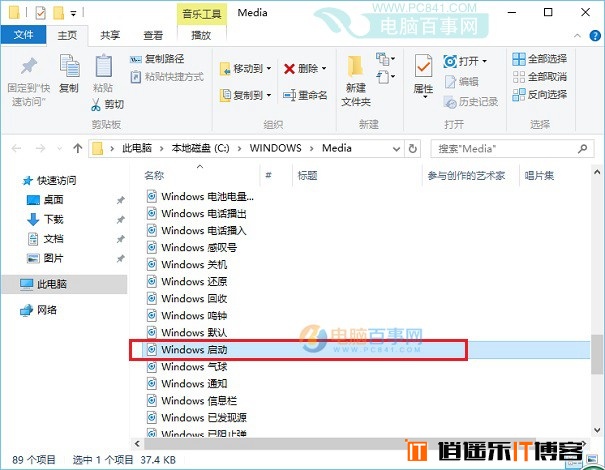Switch to Share (共享) tab
Viewport: 605px width, 470px height.
[x=110, y=35]
